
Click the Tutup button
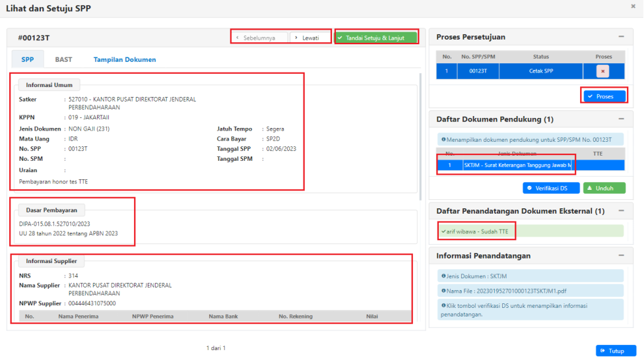[x=616, y=351]
